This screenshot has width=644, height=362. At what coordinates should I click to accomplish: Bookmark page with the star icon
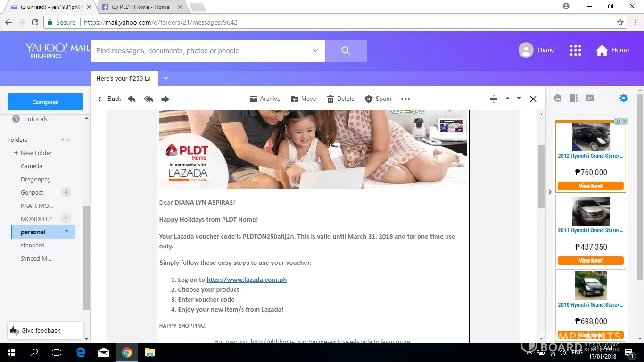620,22
